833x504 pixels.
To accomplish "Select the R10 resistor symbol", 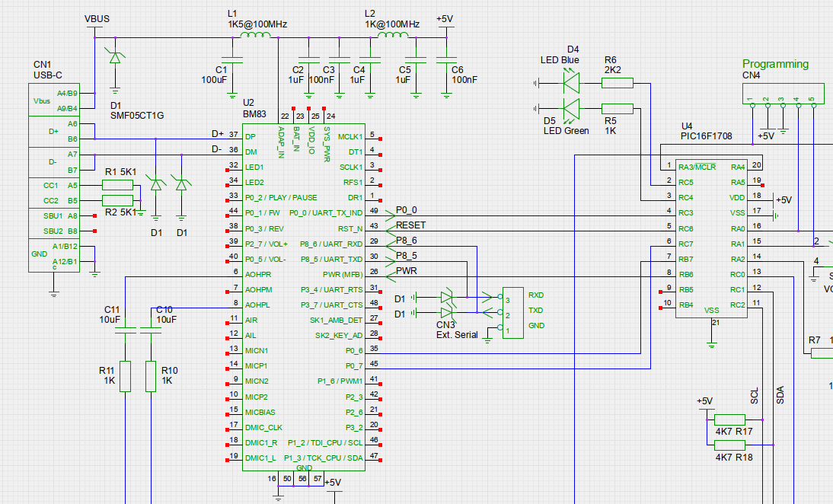I will coord(151,377).
